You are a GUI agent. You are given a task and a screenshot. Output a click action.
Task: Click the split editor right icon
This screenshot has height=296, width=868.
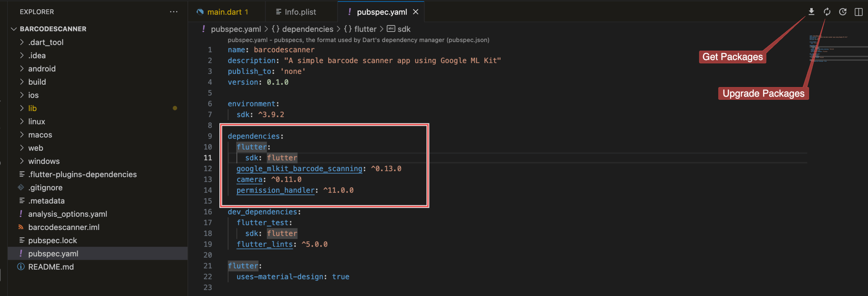click(x=859, y=12)
